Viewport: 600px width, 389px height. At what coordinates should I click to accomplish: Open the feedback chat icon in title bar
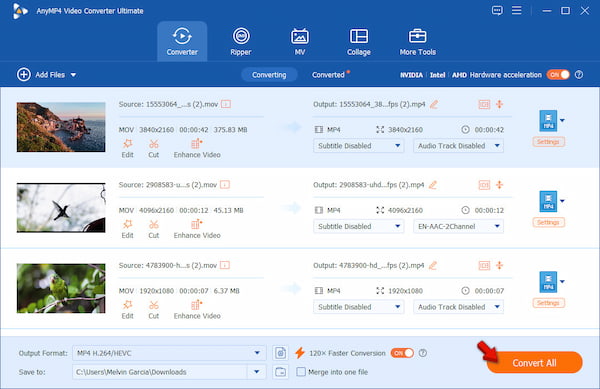(497, 10)
